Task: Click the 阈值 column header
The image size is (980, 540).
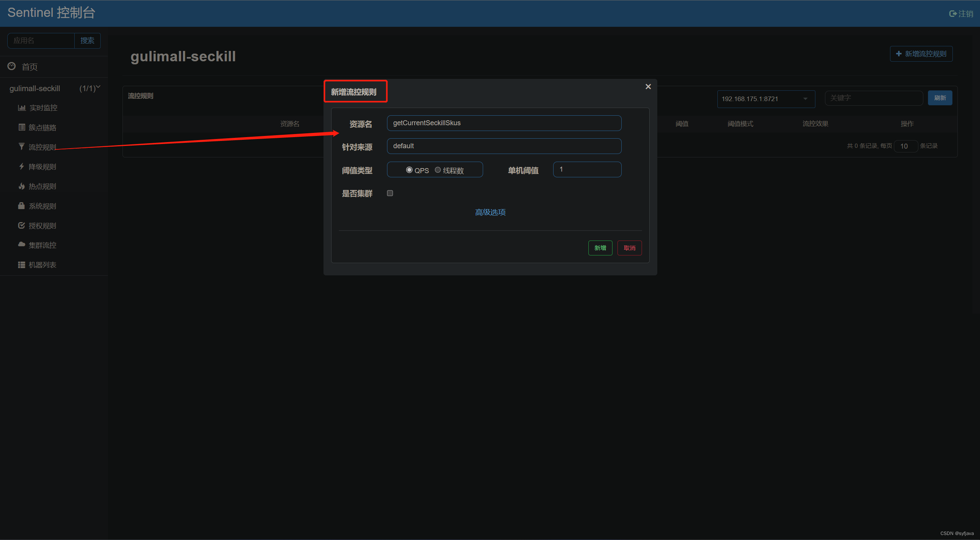Action: [682, 124]
